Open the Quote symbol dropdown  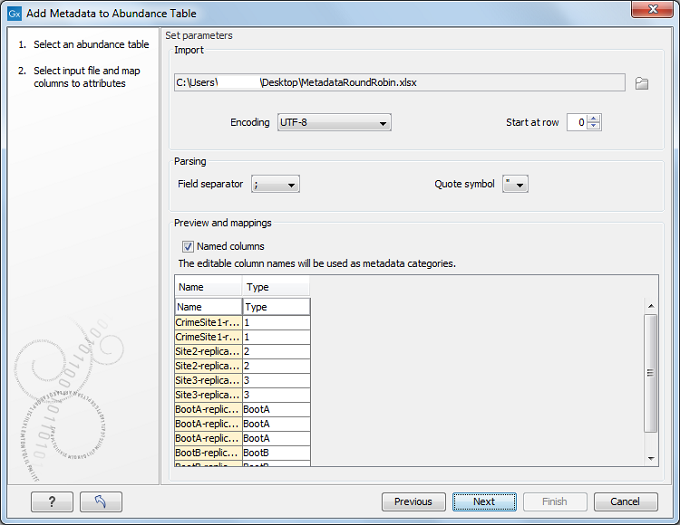[515, 184]
